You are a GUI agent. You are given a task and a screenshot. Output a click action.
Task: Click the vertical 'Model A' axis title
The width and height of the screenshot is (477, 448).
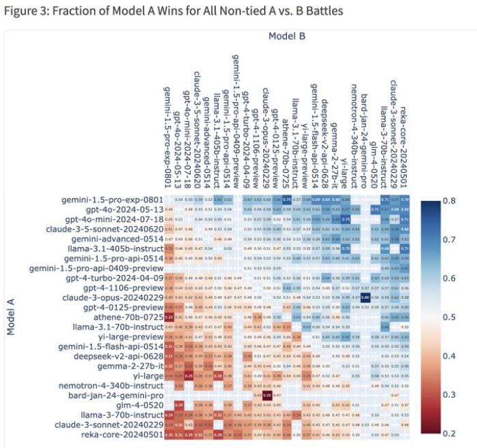click(x=11, y=317)
